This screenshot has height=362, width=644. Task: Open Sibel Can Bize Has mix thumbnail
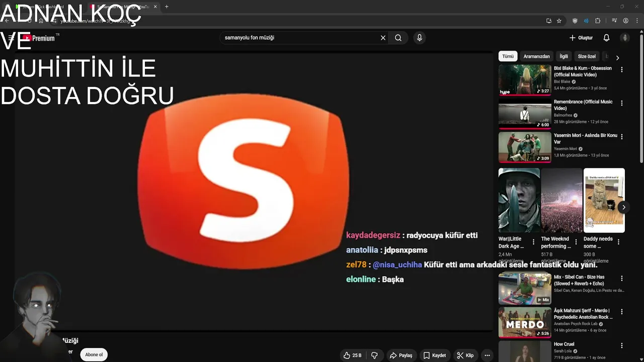point(525,288)
